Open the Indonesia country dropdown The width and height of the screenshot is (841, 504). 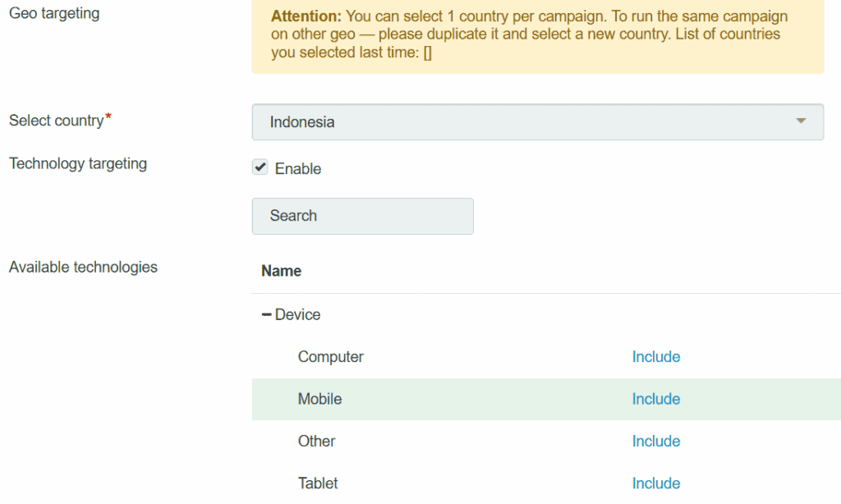pos(537,121)
